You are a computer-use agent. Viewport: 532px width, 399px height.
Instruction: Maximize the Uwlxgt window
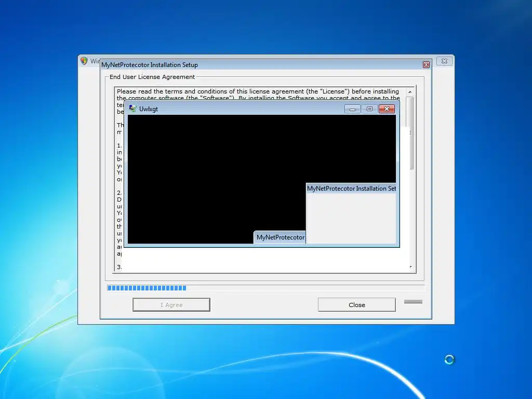369,109
